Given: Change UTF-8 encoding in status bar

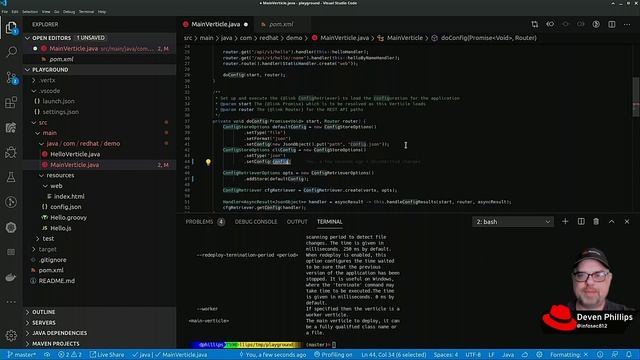Looking at the screenshot, I should pos(473,355).
